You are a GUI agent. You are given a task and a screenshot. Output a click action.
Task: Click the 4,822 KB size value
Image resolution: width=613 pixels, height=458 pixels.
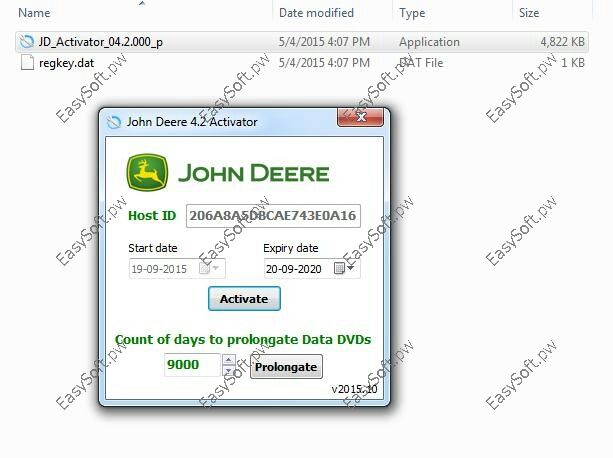coord(563,42)
